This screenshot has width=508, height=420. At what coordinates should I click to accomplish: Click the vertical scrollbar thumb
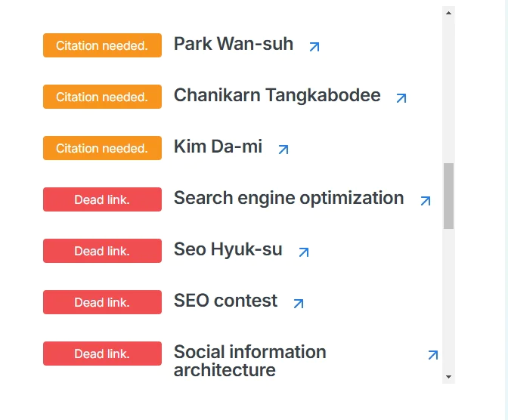point(448,196)
